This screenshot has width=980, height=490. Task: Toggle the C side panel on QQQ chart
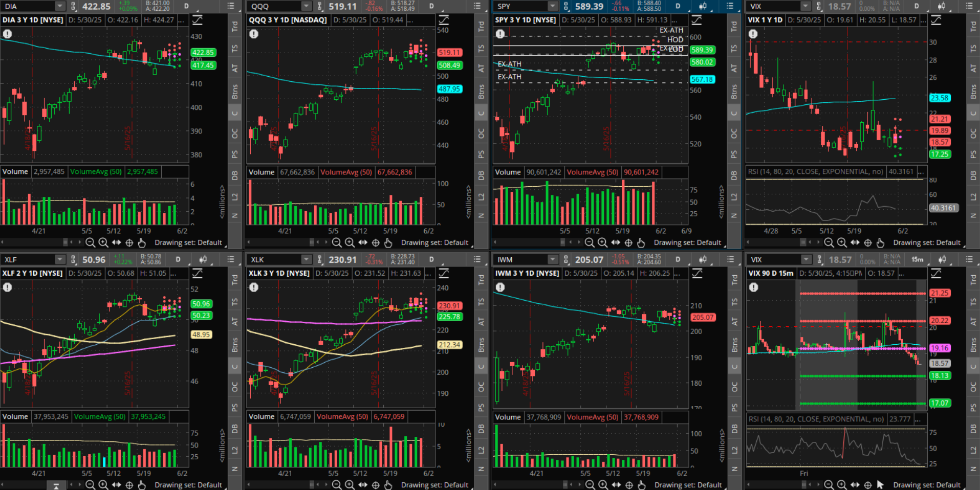(x=481, y=113)
